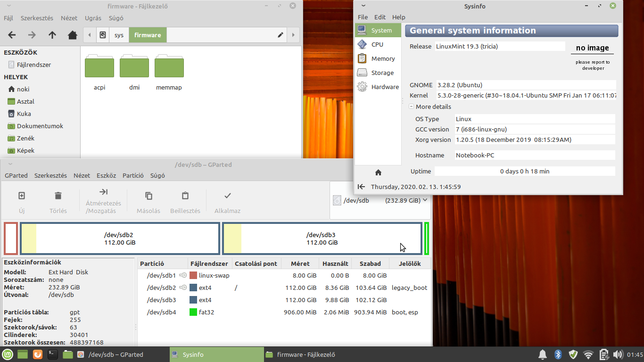Select Hardware in the Sysinfo sidebar

pyautogui.click(x=378, y=87)
